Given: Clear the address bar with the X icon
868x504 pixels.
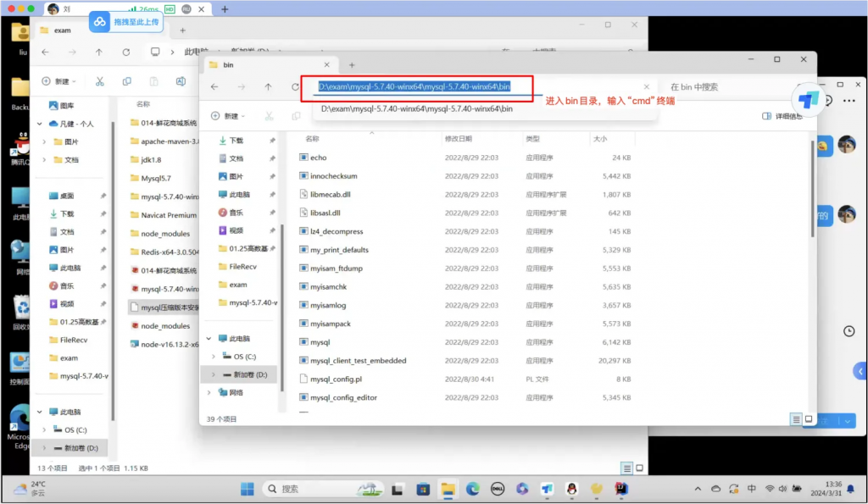Looking at the screenshot, I should click(x=646, y=86).
